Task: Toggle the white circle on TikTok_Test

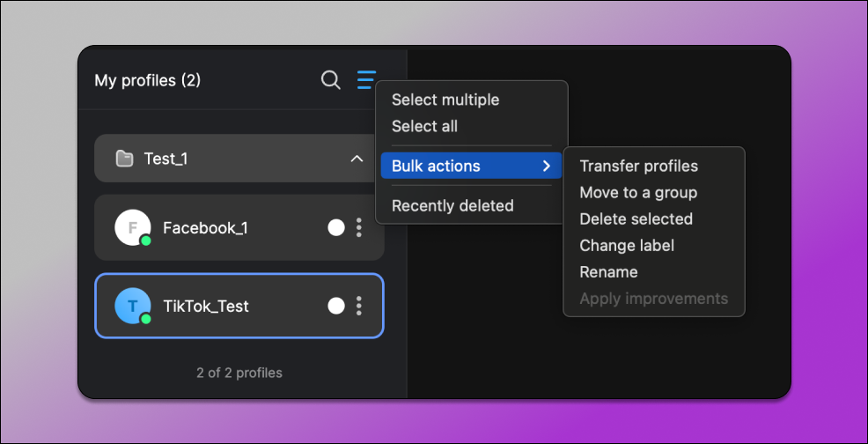Action: (336, 306)
